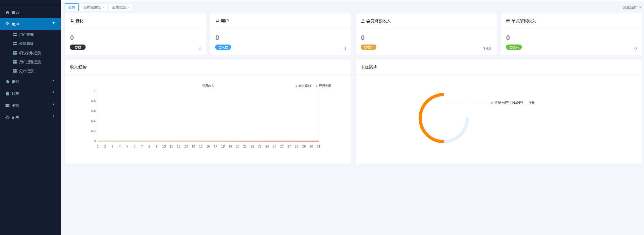Toggle the 开通会员 series in the chart legend
The height and width of the screenshot is (235, 644).
(x=324, y=86)
